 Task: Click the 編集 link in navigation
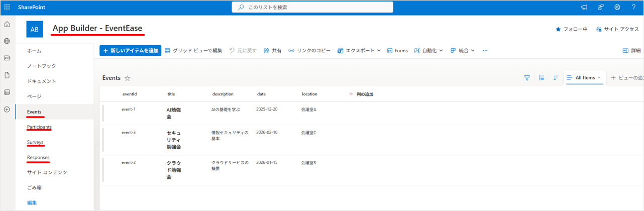click(32, 202)
